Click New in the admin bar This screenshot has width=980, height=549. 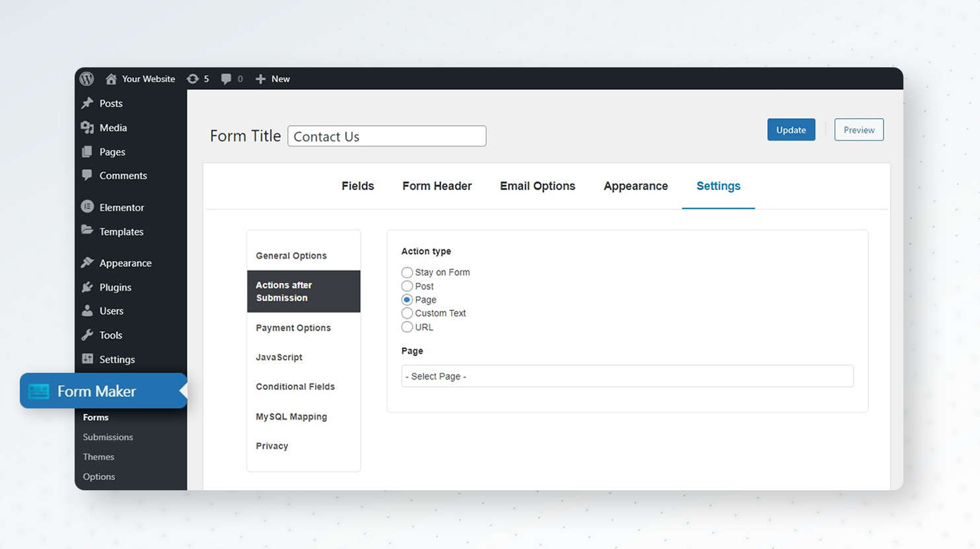pos(281,79)
